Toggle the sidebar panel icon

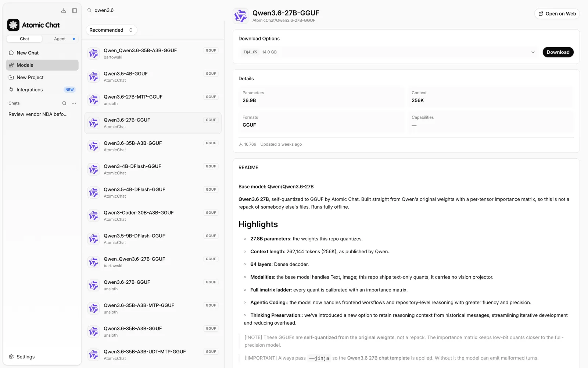coord(75,11)
